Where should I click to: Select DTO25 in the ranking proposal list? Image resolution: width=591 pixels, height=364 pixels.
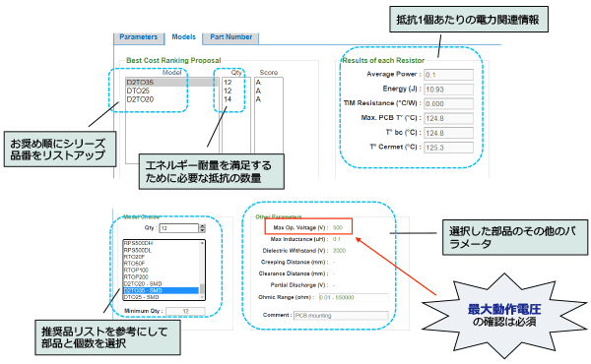coord(171,91)
